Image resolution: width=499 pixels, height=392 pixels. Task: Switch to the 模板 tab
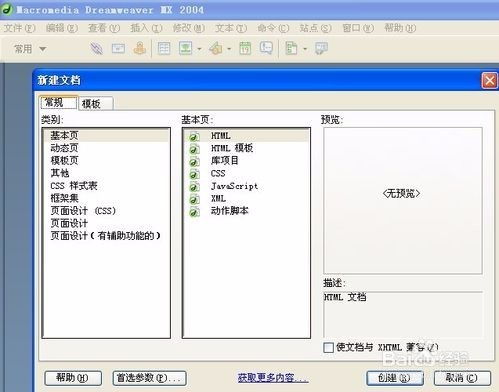coord(96,104)
